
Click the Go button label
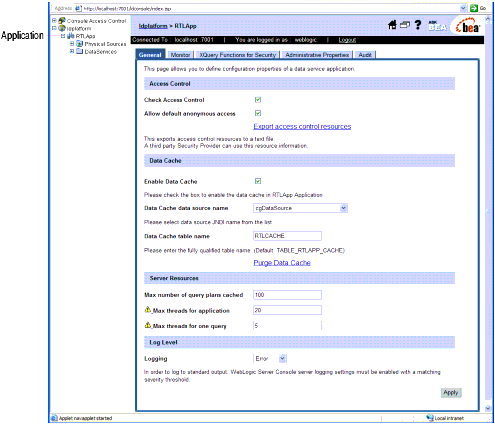click(483, 8)
